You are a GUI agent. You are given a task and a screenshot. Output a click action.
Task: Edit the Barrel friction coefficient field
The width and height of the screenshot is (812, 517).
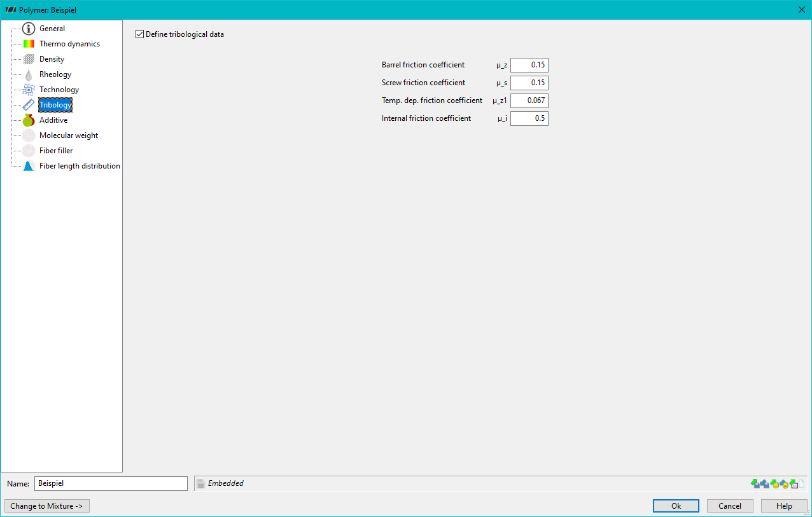[529, 65]
